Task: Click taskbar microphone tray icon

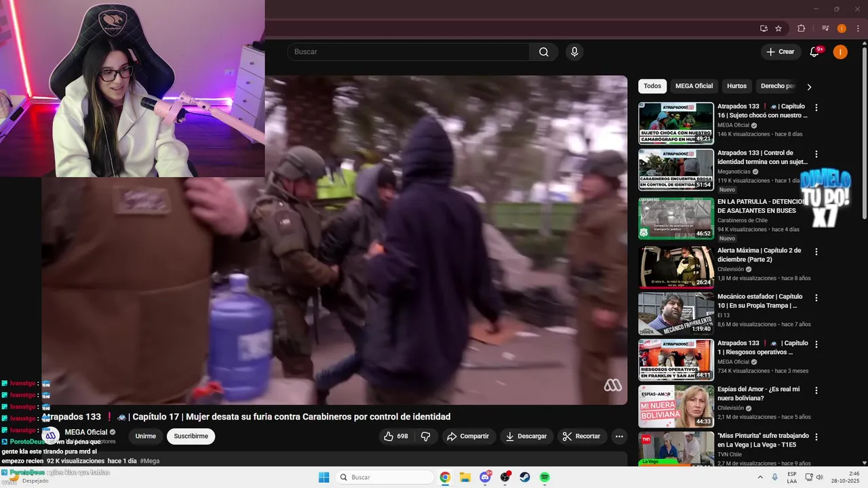Action: pos(774,477)
